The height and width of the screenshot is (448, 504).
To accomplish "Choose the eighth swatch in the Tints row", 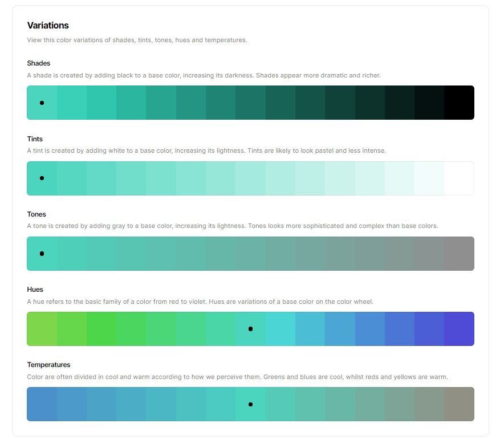I will pyautogui.click(x=251, y=178).
